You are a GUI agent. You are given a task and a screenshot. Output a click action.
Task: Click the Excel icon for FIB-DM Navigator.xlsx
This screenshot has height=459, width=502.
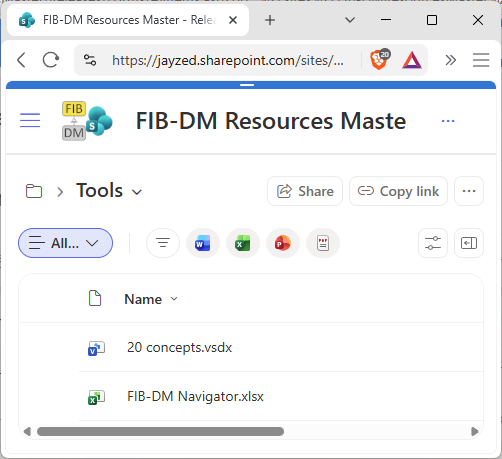click(96, 397)
